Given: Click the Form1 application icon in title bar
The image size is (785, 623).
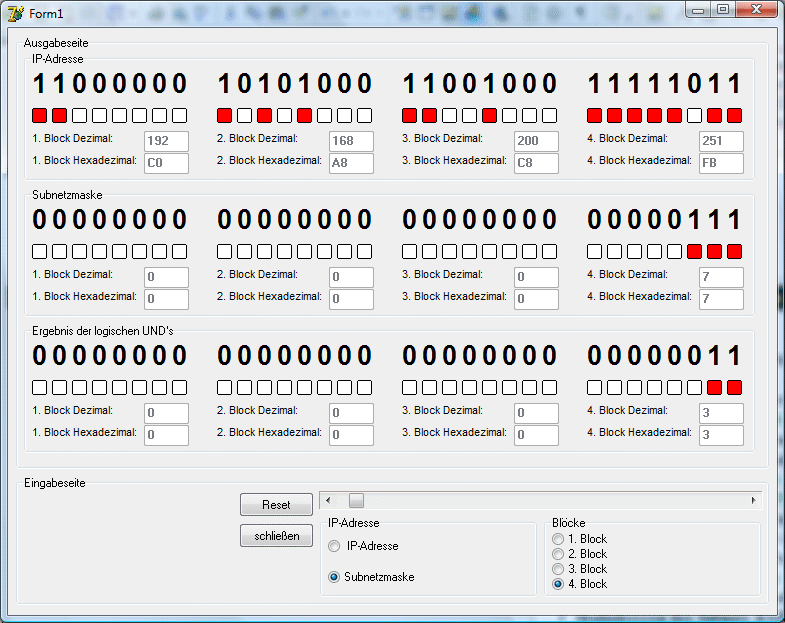Looking at the screenshot, I should [x=16, y=14].
